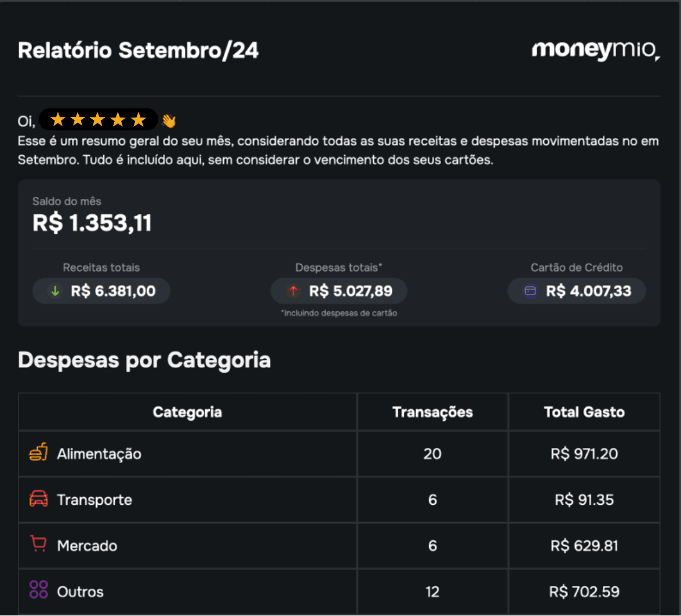This screenshot has height=616, width=681.
Task: Click the Categoria column header
Action: (188, 412)
